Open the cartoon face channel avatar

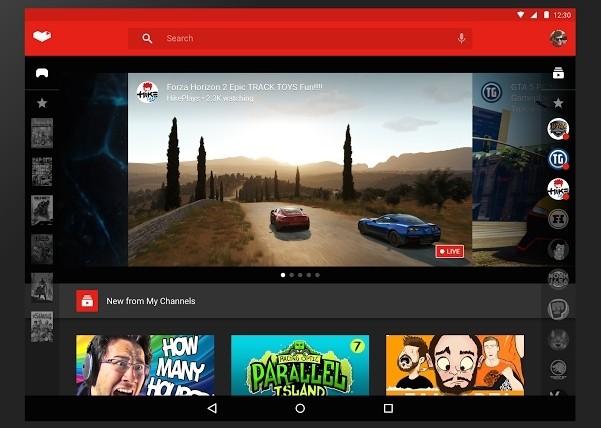pyautogui.click(x=558, y=249)
